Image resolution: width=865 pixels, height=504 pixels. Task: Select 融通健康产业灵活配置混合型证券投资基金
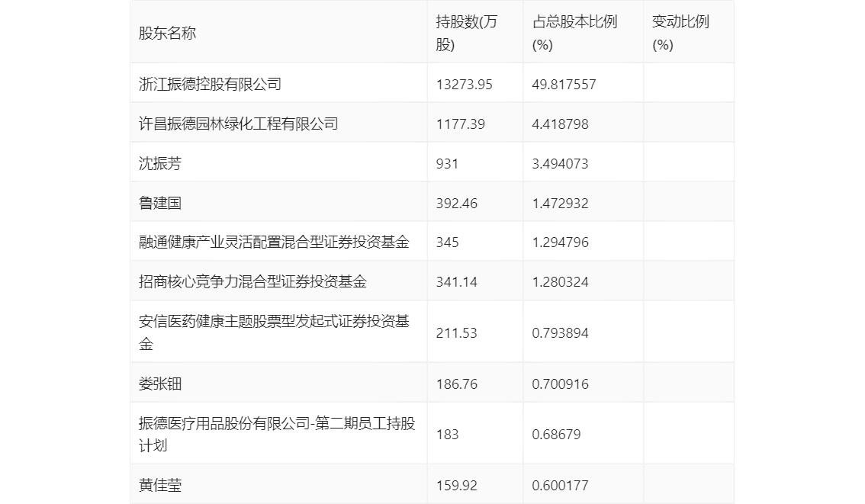coord(274,242)
